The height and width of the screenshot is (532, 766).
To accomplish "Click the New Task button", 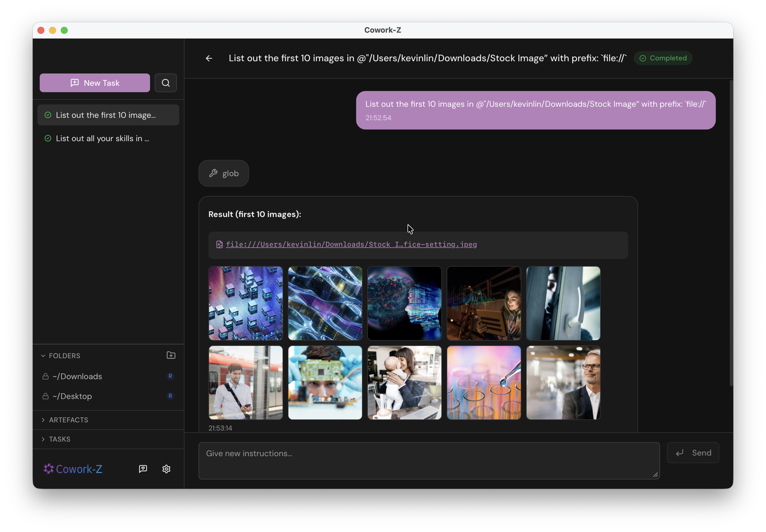I will coord(94,83).
